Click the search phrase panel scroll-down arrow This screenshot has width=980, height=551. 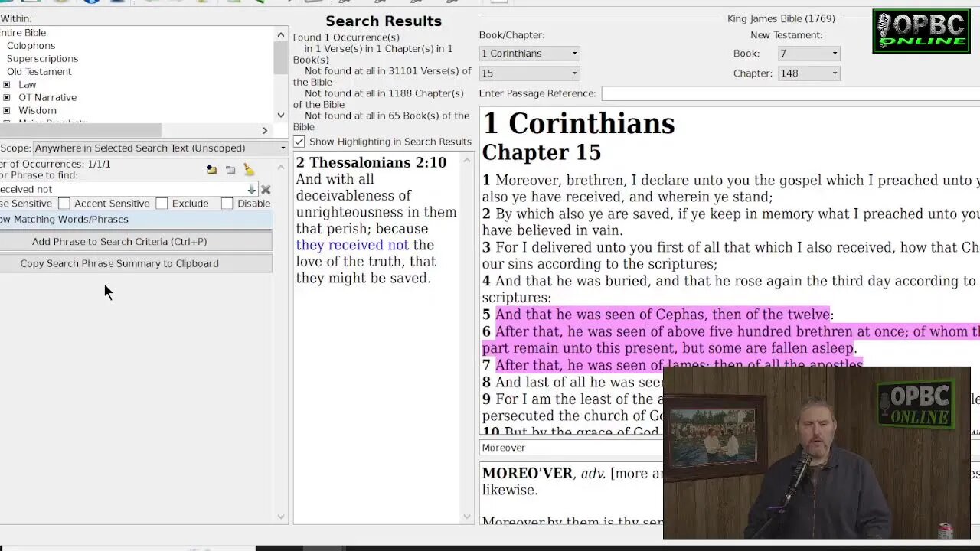[280, 517]
